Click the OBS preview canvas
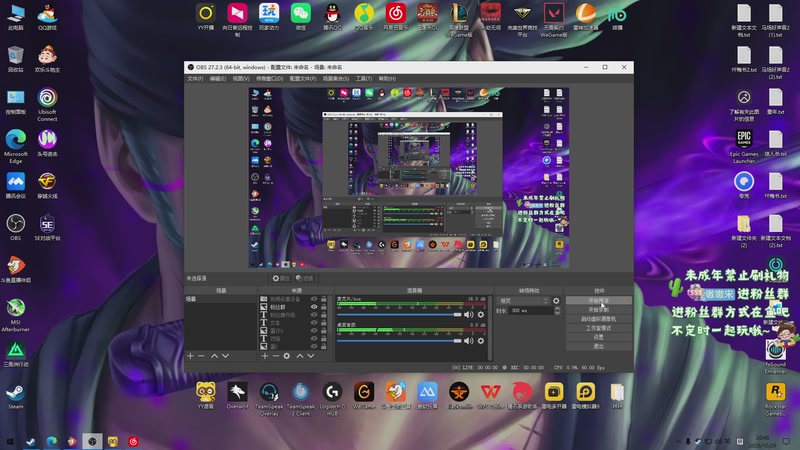Screen dimensions: 800x450 pyautogui.click(x=409, y=178)
